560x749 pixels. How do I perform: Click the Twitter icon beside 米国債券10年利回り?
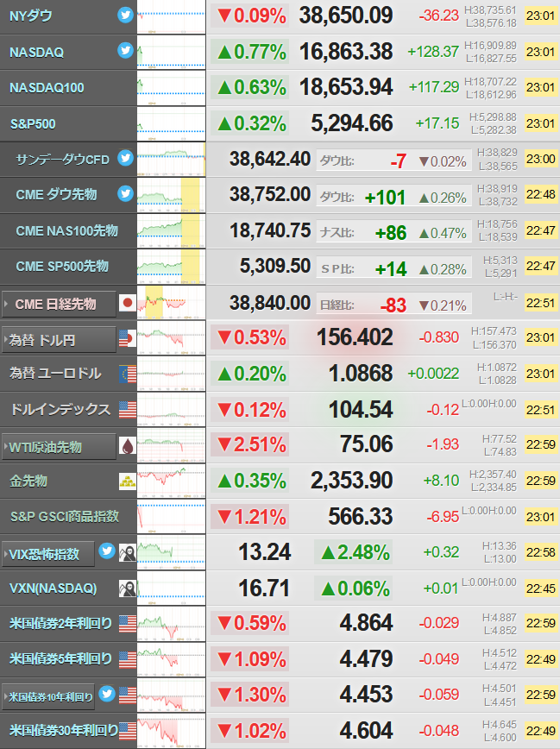(x=106, y=694)
